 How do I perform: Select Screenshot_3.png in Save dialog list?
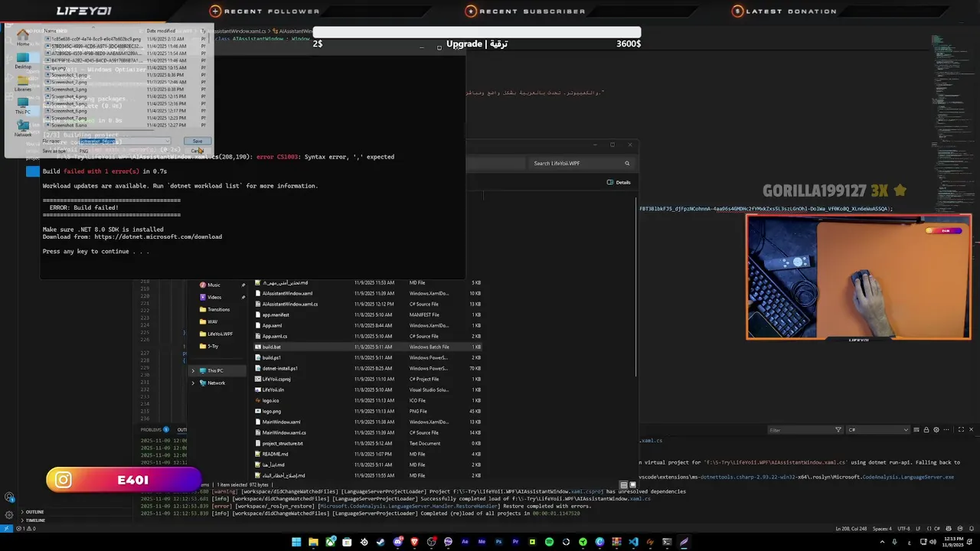pos(69,90)
